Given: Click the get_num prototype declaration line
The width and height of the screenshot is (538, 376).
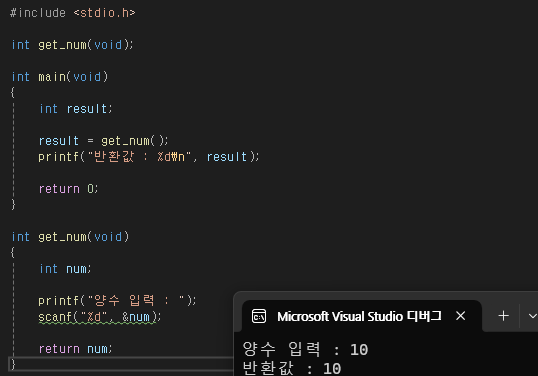Looking at the screenshot, I should [x=72, y=45].
